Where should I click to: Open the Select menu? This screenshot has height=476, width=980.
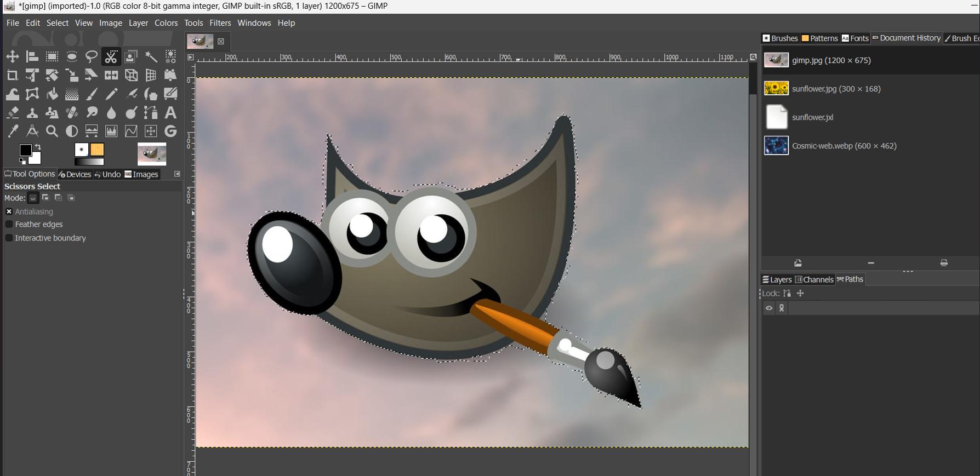[x=57, y=23]
